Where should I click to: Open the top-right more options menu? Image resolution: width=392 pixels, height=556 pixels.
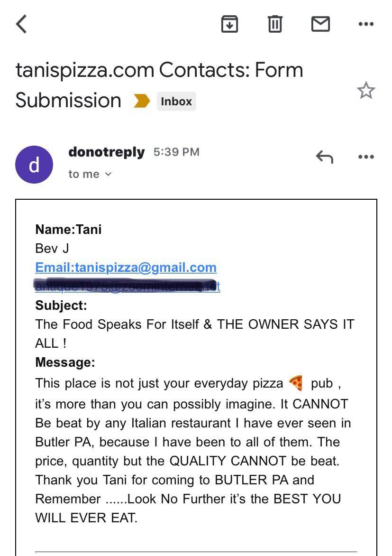(366, 24)
